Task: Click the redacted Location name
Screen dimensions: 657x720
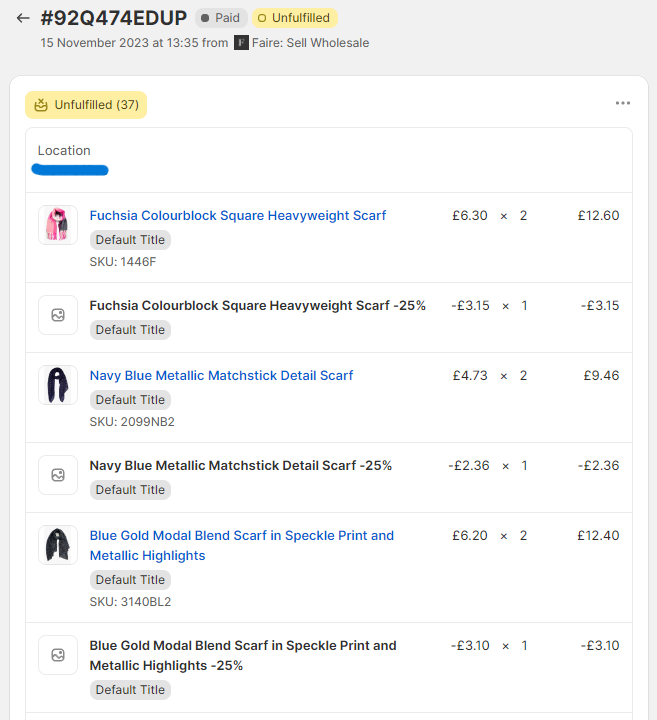Action: point(70,170)
